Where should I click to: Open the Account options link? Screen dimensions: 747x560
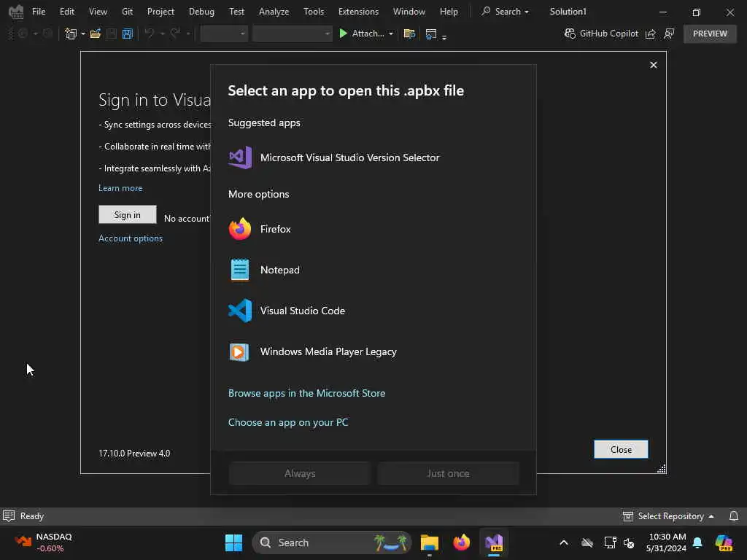point(130,238)
